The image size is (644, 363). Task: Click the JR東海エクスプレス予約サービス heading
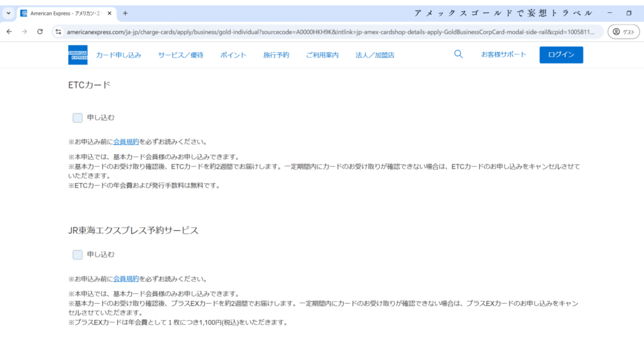tap(133, 230)
